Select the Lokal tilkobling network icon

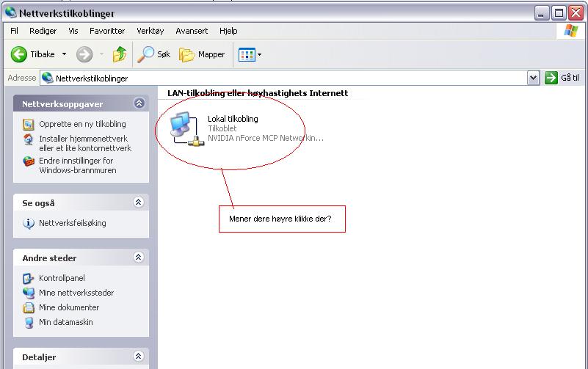pos(186,128)
